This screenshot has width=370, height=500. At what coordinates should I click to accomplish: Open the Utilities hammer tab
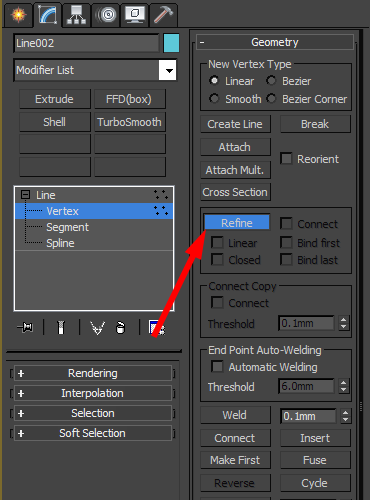coord(163,15)
